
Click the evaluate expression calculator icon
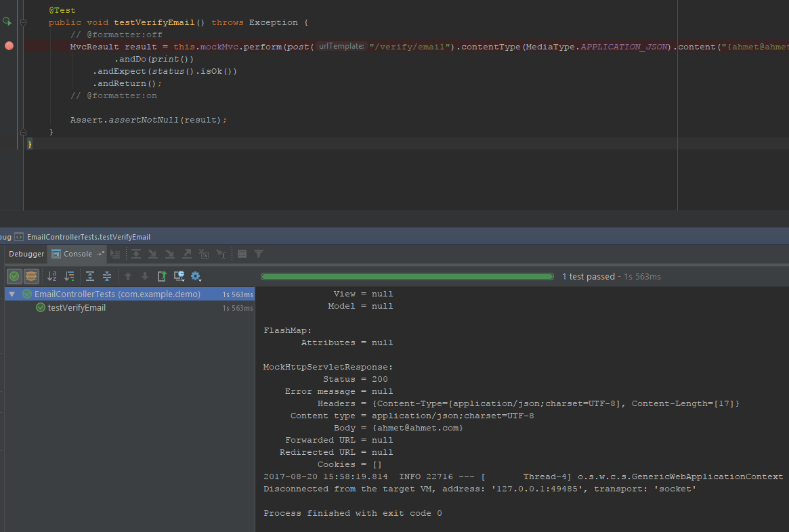(x=242, y=254)
